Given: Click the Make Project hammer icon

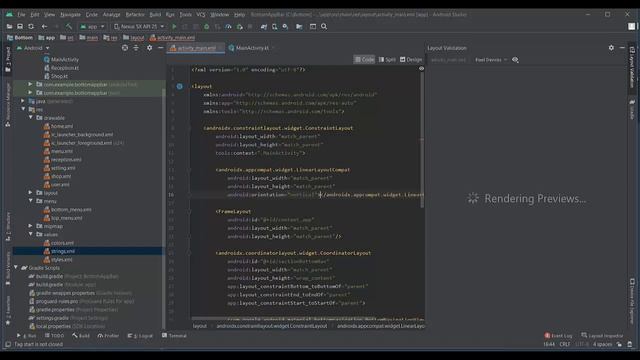Looking at the screenshot, I should (69, 27).
